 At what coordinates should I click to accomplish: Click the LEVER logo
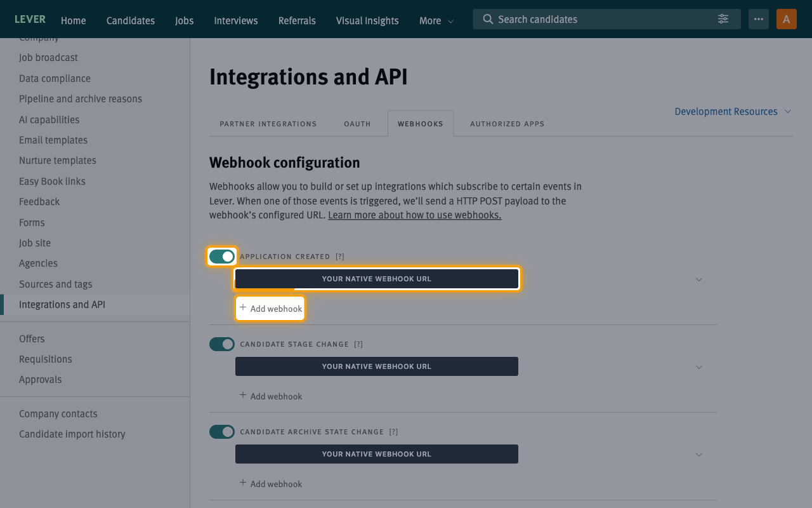(x=30, y=19)
